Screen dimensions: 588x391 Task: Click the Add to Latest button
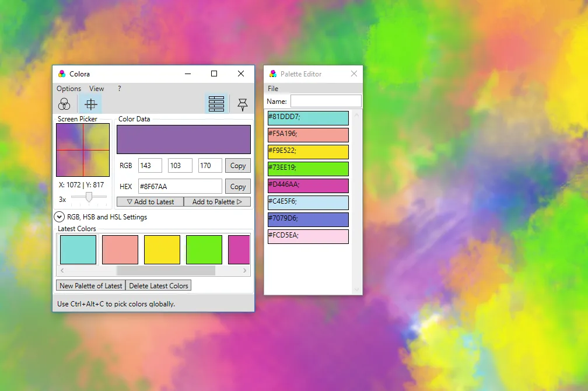tap(149, 201)
